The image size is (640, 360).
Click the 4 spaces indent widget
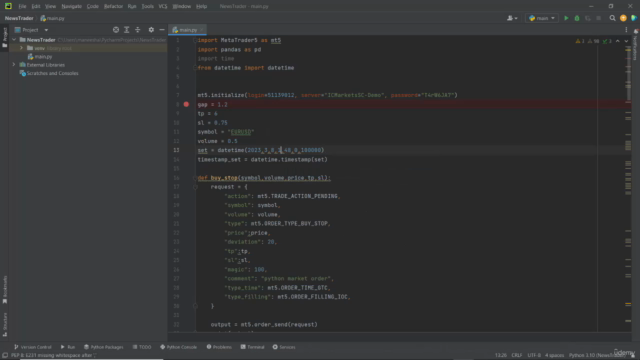coord(554,356)
